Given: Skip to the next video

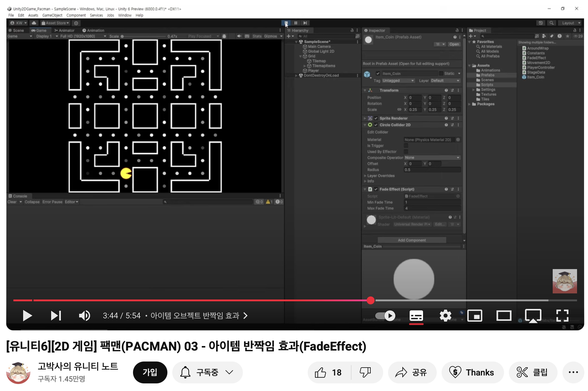Looking at the screenshot, I should coord(56,316).
